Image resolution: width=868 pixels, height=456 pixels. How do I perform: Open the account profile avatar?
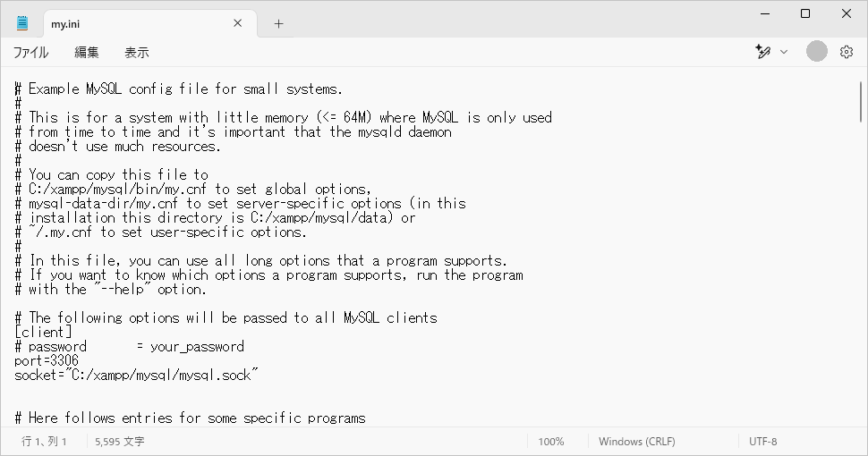click(x=816, y=52)
